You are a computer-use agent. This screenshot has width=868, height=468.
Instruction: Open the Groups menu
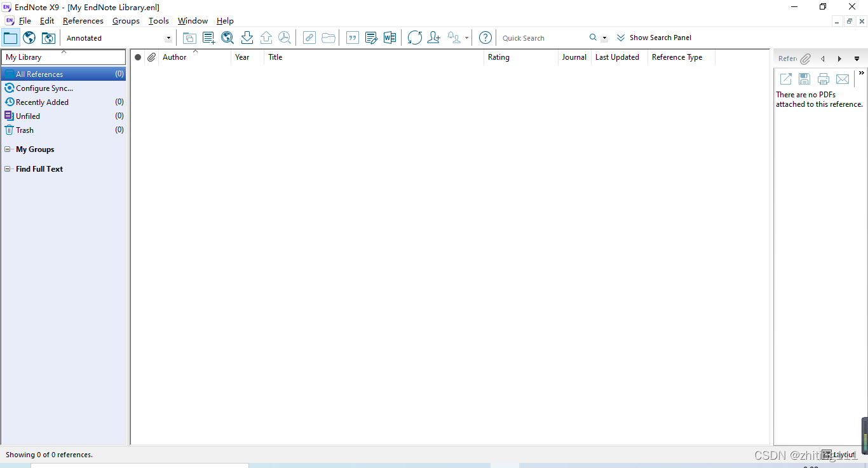(x=126, y=20)
